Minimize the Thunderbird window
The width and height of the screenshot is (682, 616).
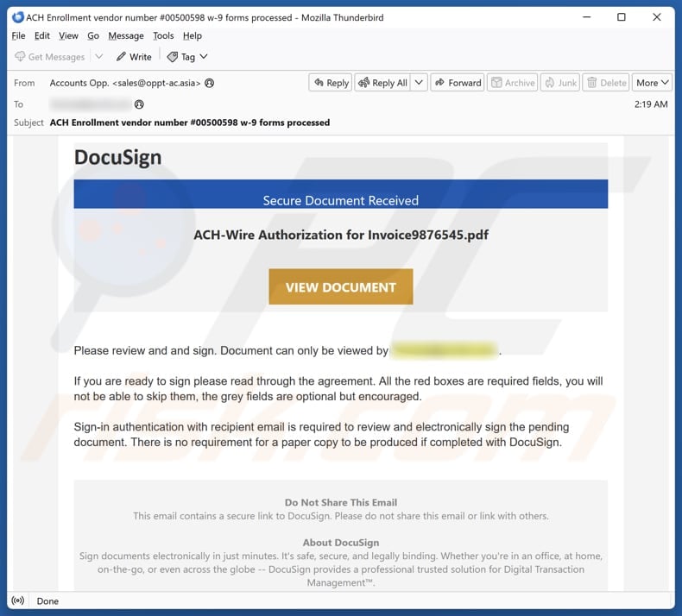point(587,17)
